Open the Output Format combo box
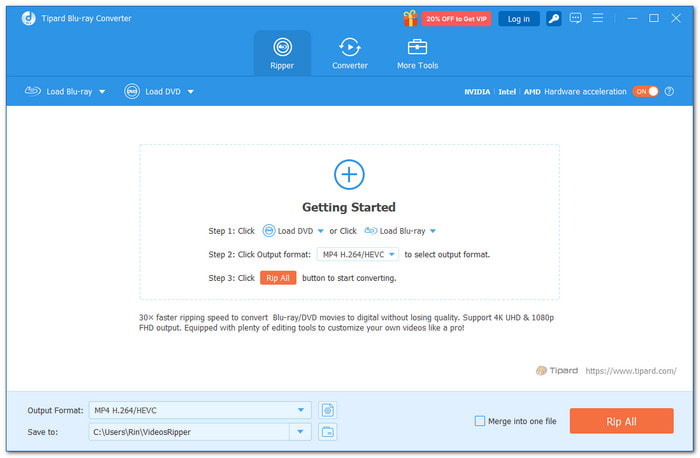This screenshot has width=700, height=458. click(200, 410)
